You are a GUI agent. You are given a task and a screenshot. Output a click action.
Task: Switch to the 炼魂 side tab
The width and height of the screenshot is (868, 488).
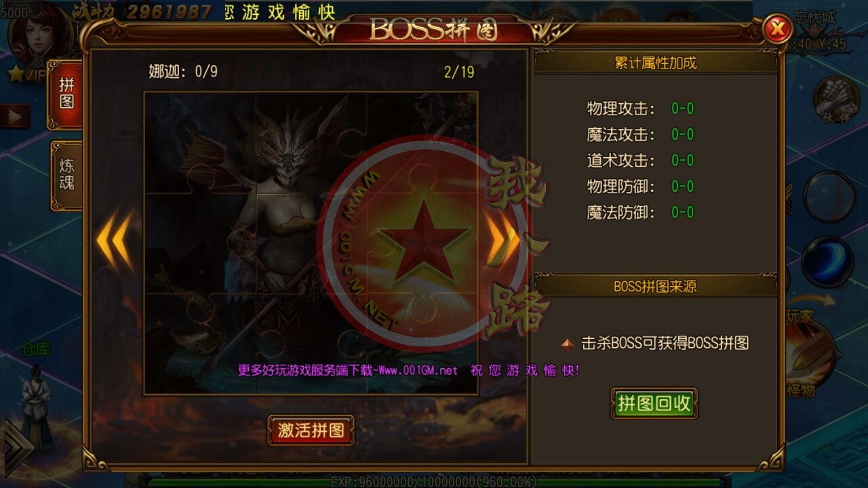coord(66,175)
